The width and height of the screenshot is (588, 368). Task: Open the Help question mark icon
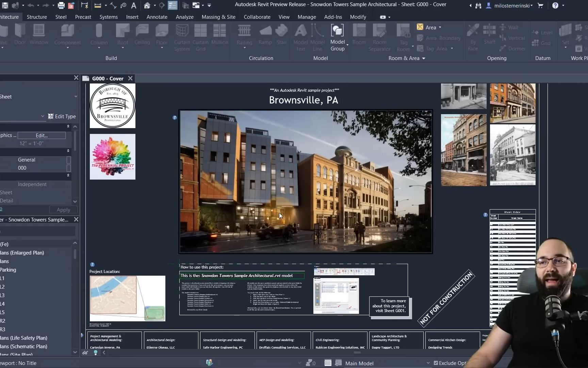click(555, 5)
